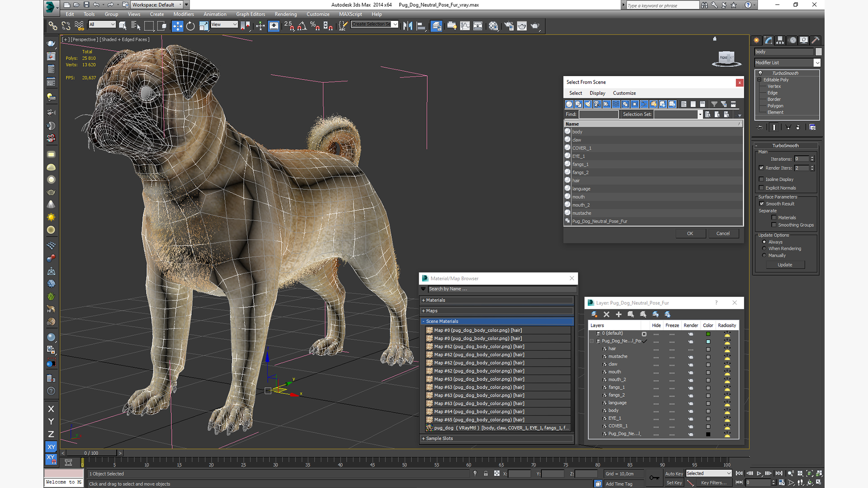Collapse the Pug_Dog_Ne layer tree in Layer dialog
Screen dimensions: 868x488
click(x=592, y=341)
